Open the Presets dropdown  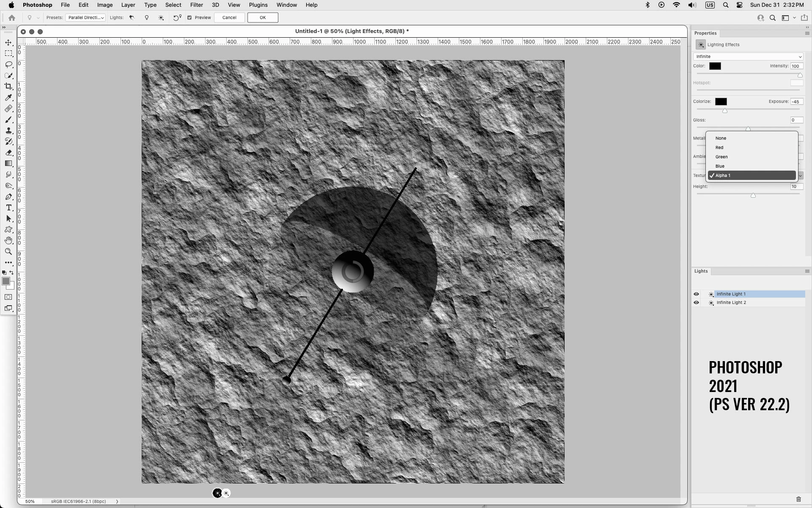click(x=85, y=18)
